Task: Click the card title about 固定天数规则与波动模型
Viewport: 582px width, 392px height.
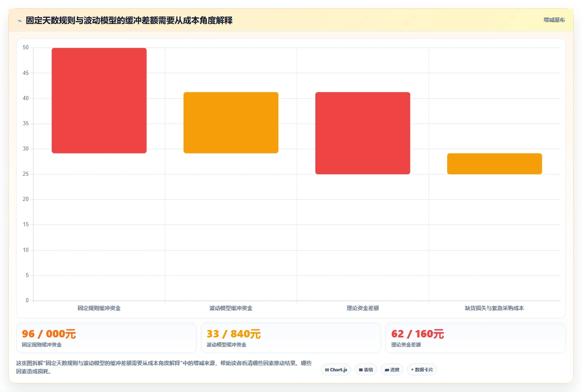Action: tap(129, 20)
